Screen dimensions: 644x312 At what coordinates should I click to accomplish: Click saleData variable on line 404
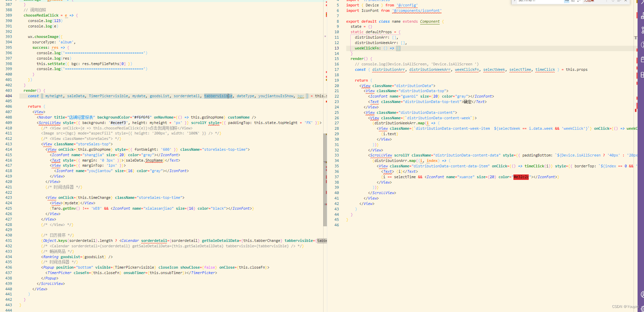tap(76, 96)
